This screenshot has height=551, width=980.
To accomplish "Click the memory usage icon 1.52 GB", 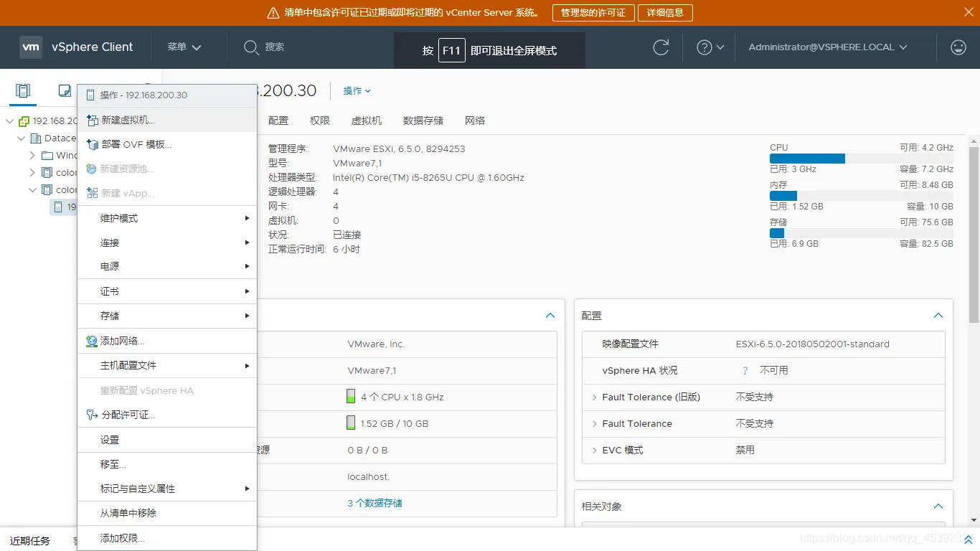I will [351, 423].
